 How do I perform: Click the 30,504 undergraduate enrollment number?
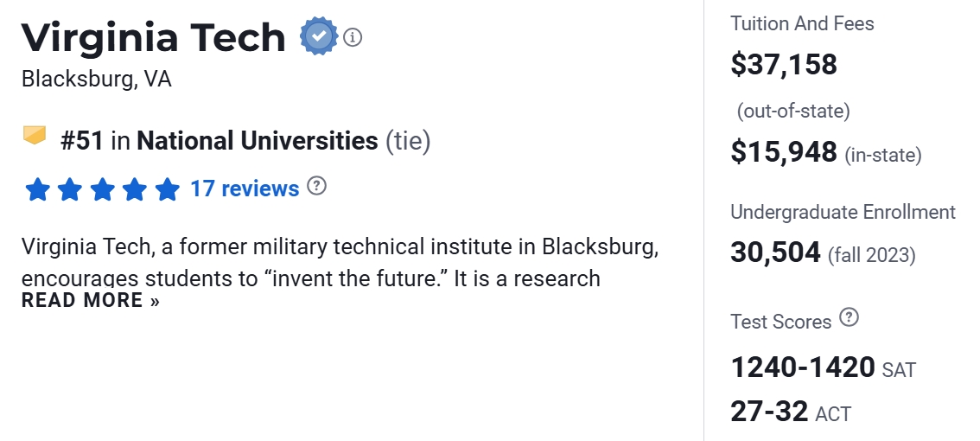[x=775, y=252]
